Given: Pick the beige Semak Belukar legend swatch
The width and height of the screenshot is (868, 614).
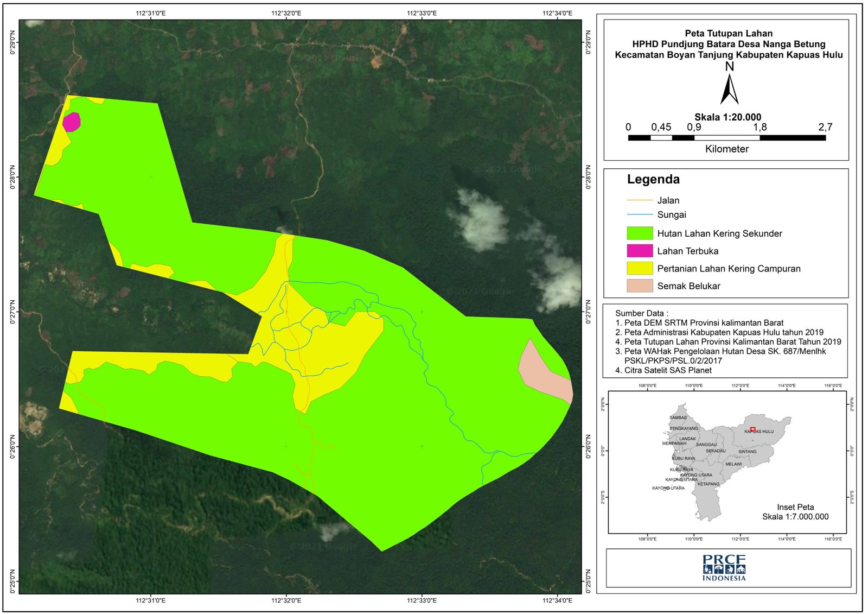Looking at the screenshot, I should pos(640,286).
